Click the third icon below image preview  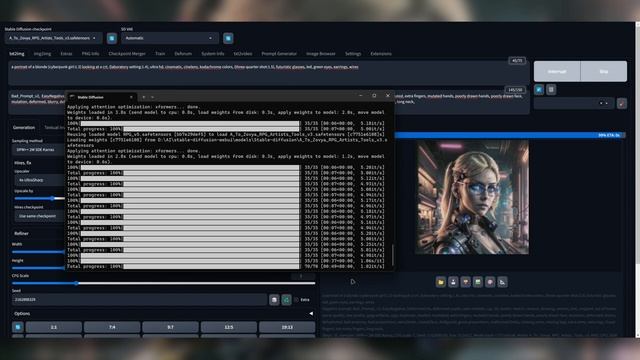pos(465,282)
